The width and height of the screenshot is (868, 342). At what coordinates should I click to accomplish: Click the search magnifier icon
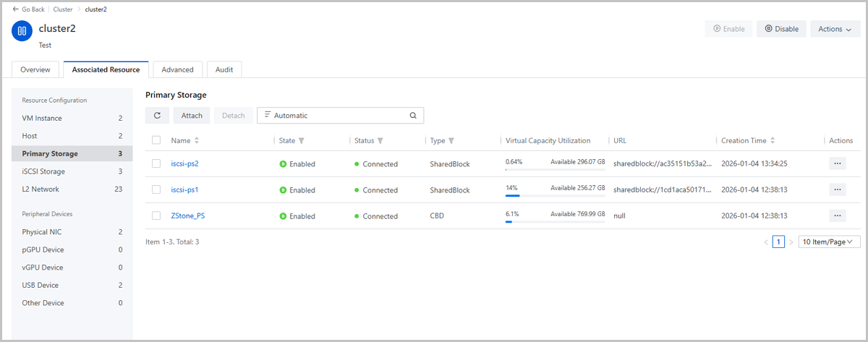coord(413,116)
